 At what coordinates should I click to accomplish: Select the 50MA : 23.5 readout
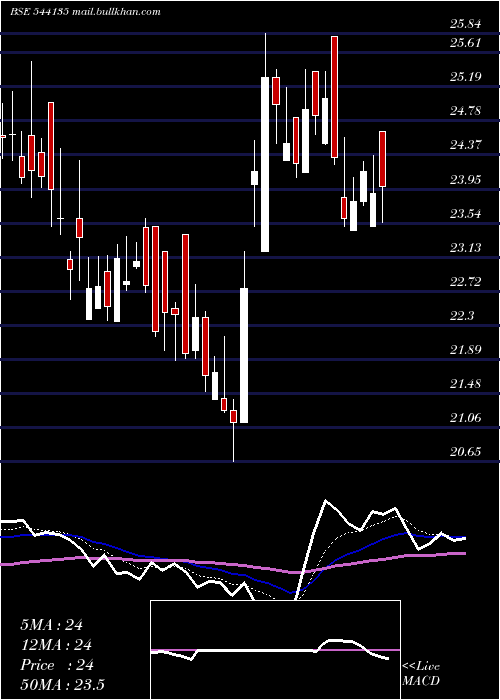pos(62,685)
